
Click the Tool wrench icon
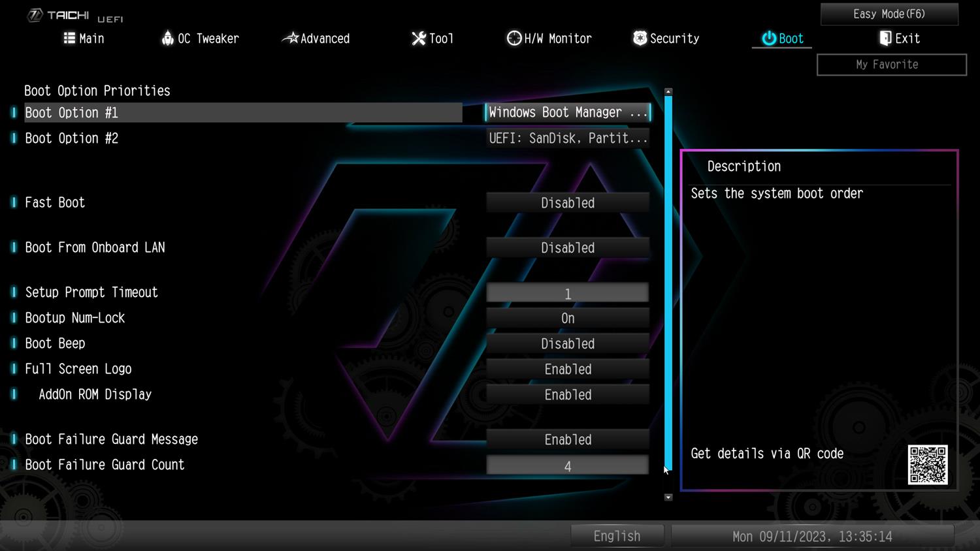click(419, 39)
